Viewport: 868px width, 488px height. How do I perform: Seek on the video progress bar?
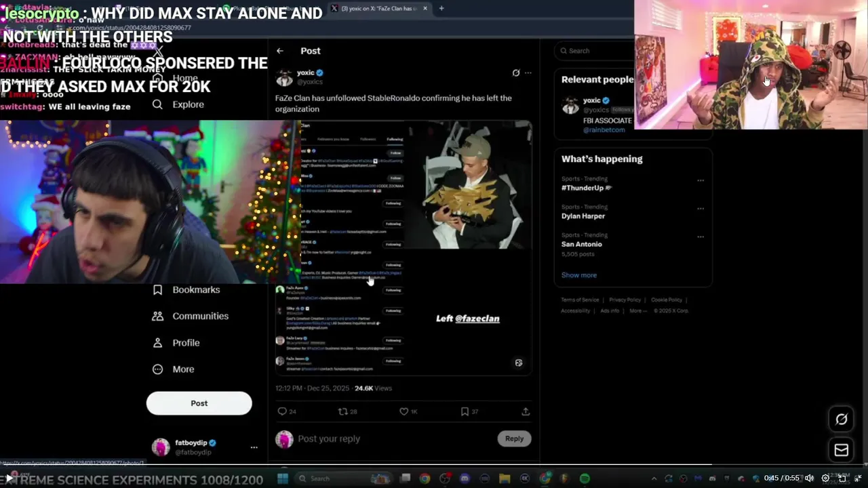[x=434, y=466]
